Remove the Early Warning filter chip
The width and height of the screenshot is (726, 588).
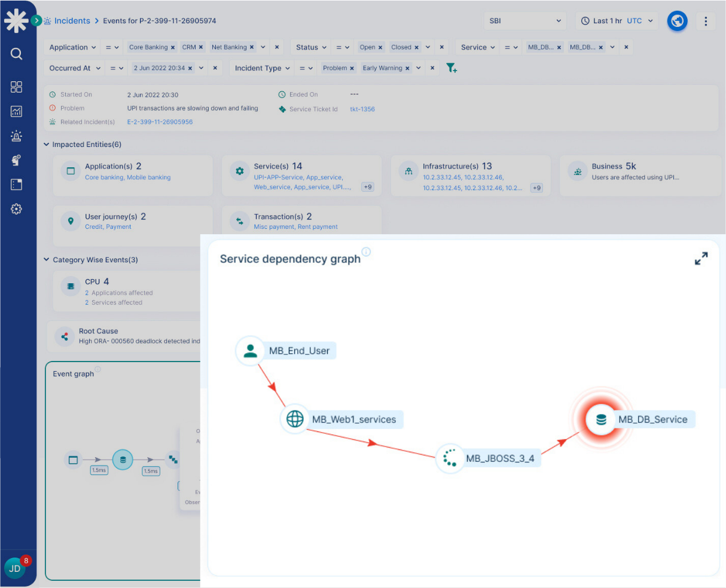pos(407,68)
